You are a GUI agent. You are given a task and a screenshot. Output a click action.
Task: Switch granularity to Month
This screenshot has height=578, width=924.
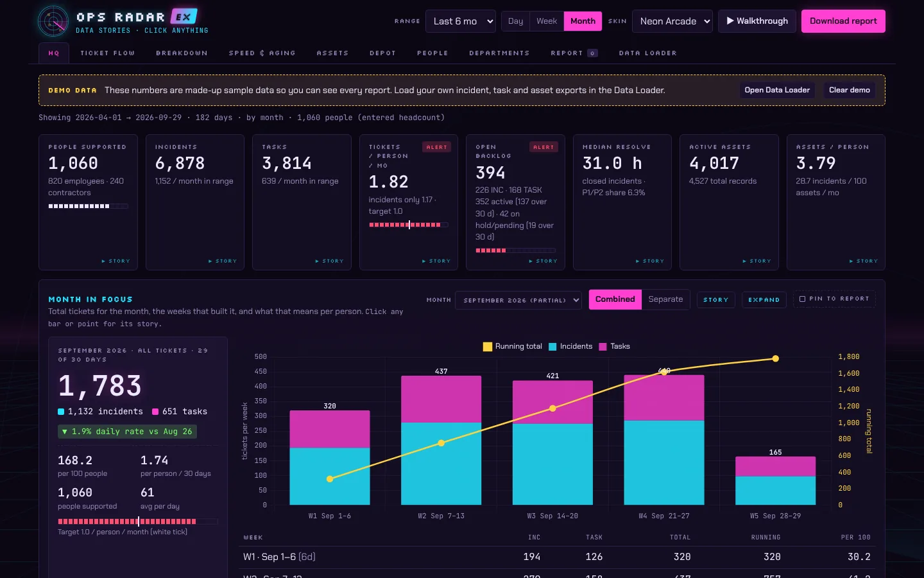583,21
